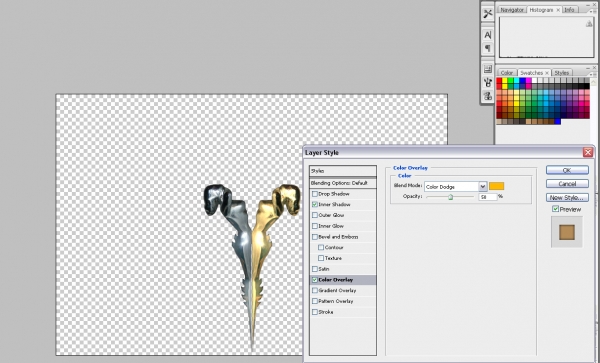
Task: Open the Character panel icon
Action: (488, 35)
